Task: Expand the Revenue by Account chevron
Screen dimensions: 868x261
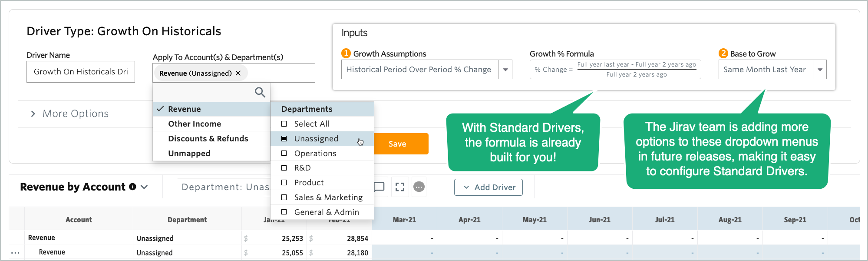Action: click(145, 187)
